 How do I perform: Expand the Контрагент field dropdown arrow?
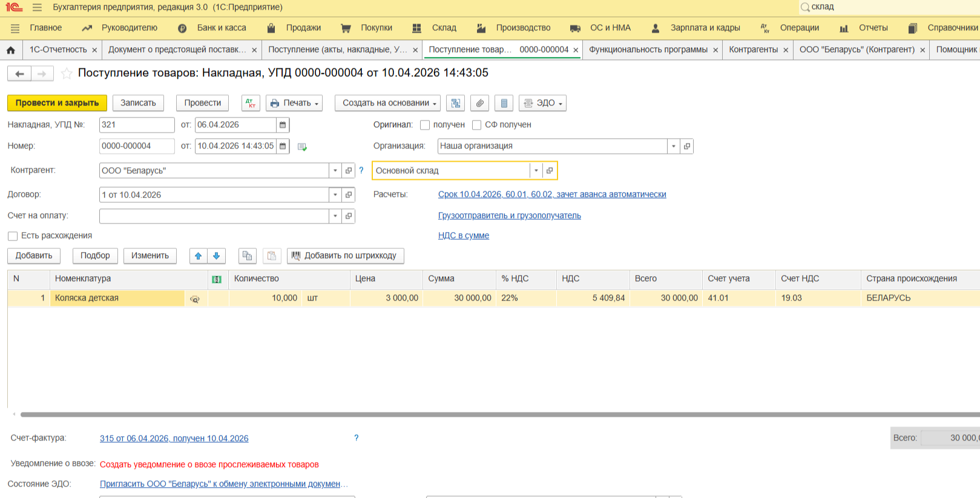click(335, 170)
